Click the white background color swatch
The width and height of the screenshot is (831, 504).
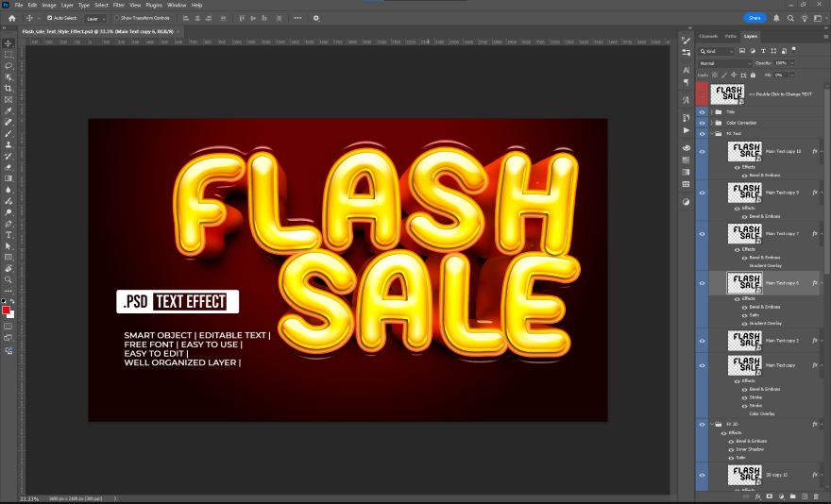point(11,315)
